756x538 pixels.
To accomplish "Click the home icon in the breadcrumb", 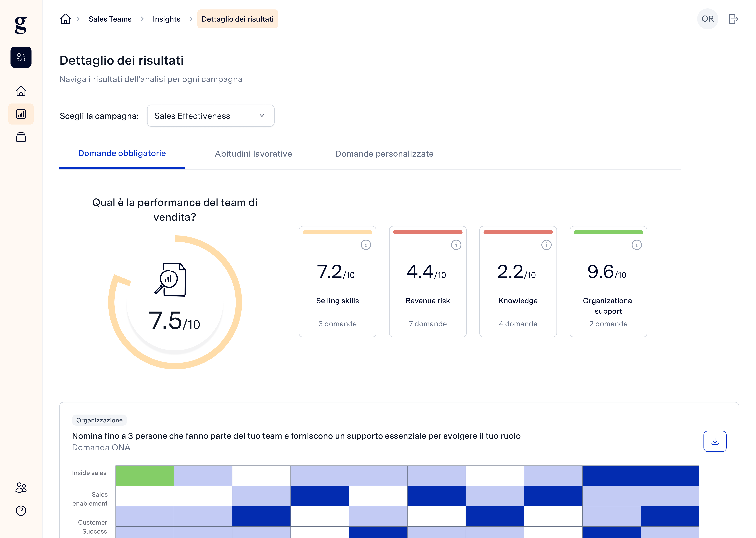I will pyautogui.click(x=65, y=19).
